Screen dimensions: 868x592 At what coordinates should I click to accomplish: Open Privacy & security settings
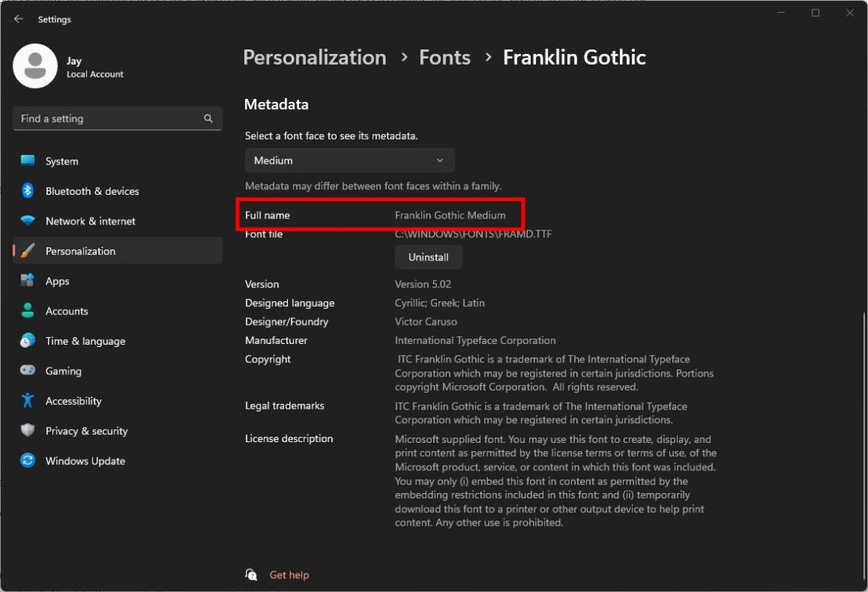(86, 431)
